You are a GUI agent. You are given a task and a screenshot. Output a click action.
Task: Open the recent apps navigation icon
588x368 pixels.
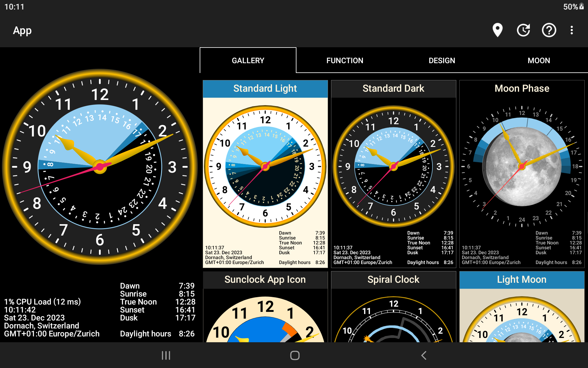pos(166,355)
